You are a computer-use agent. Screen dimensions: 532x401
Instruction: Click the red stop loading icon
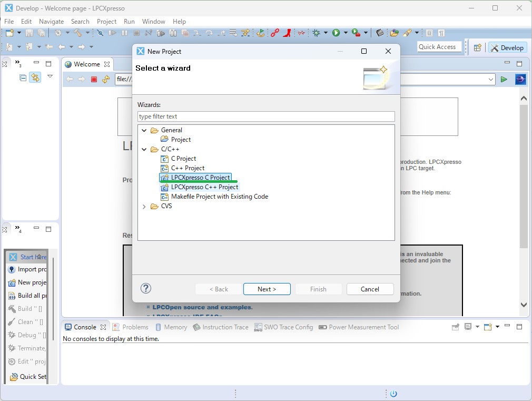94,80
